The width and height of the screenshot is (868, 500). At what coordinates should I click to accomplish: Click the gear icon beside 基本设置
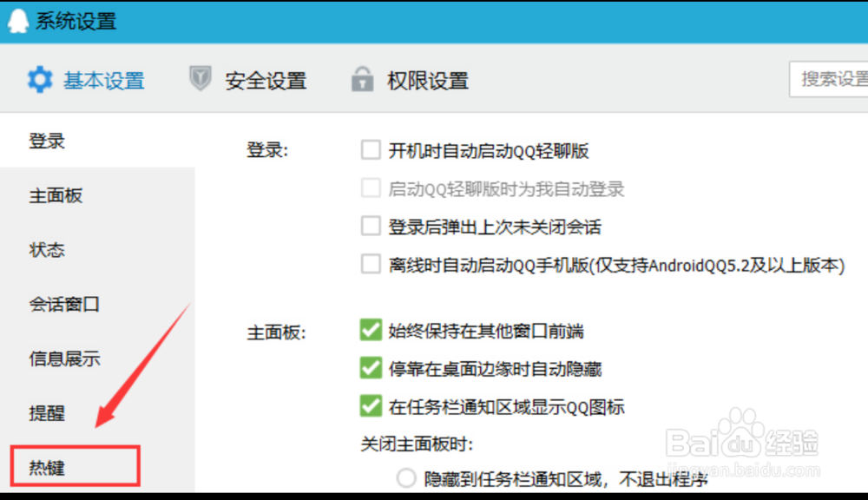40,80
